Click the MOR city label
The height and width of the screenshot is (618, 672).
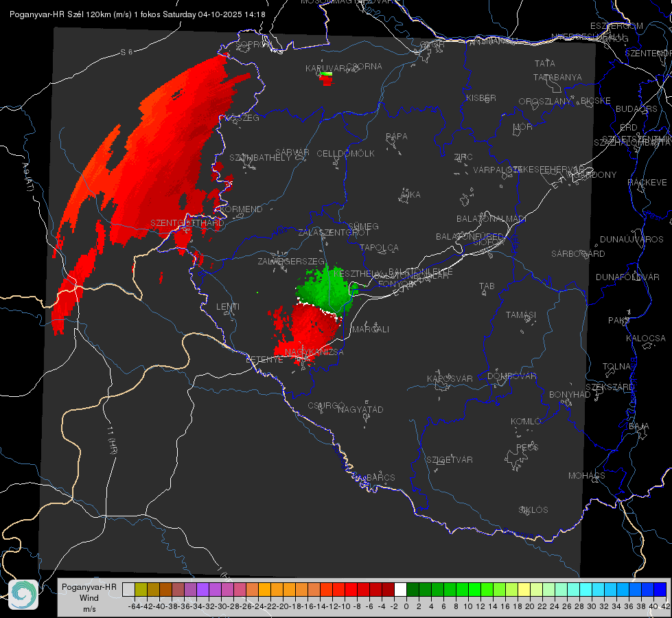click(x=523, y=126)
